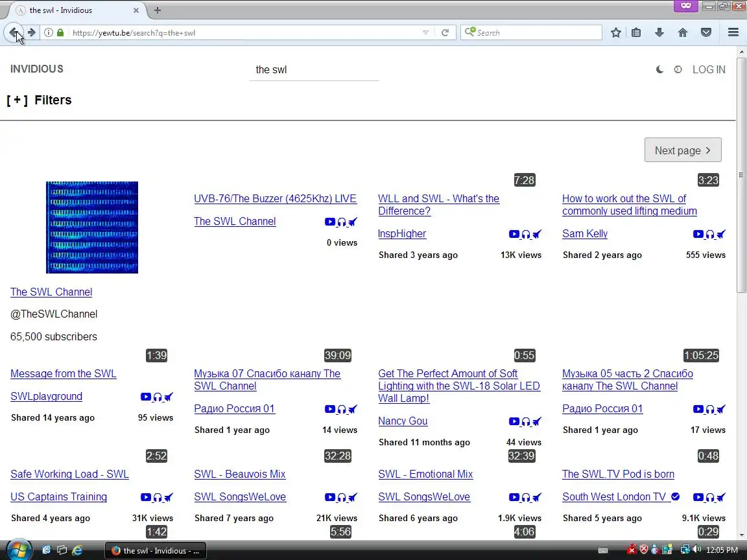Visit the US Captains Training channel
This screenshot has height=560, width=747.
(58, 497)
